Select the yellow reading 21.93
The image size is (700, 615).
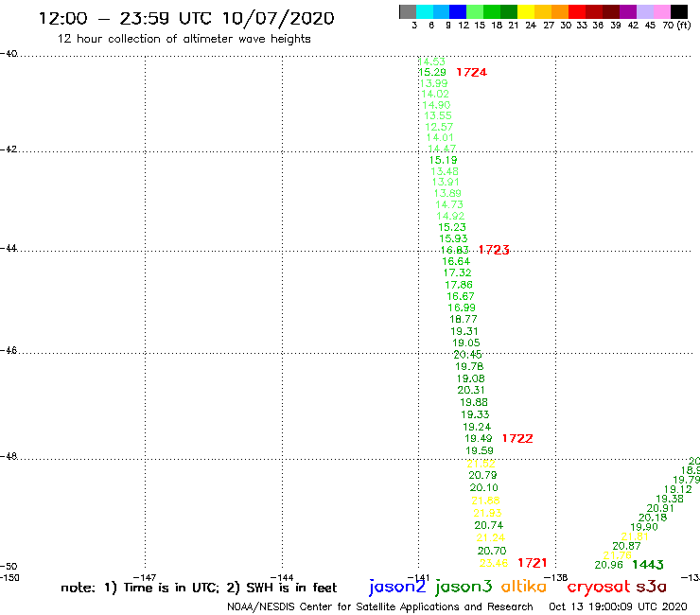487,513
